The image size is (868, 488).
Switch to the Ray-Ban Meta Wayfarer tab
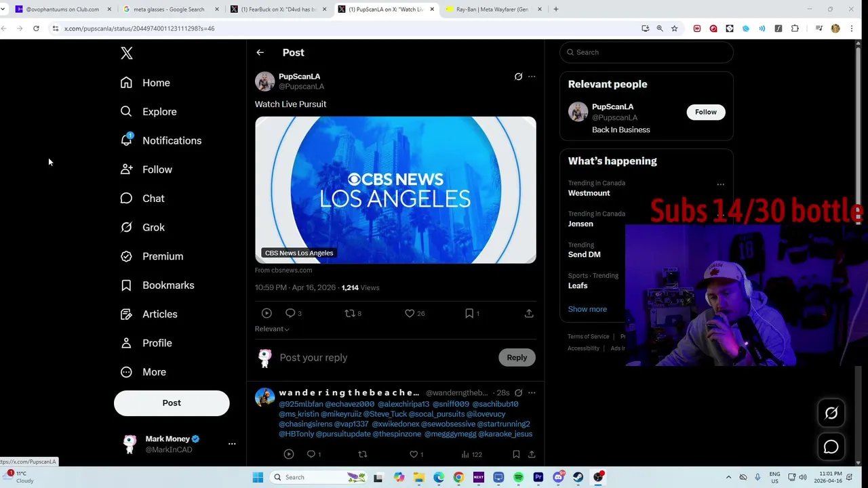(x=492, y=9)
